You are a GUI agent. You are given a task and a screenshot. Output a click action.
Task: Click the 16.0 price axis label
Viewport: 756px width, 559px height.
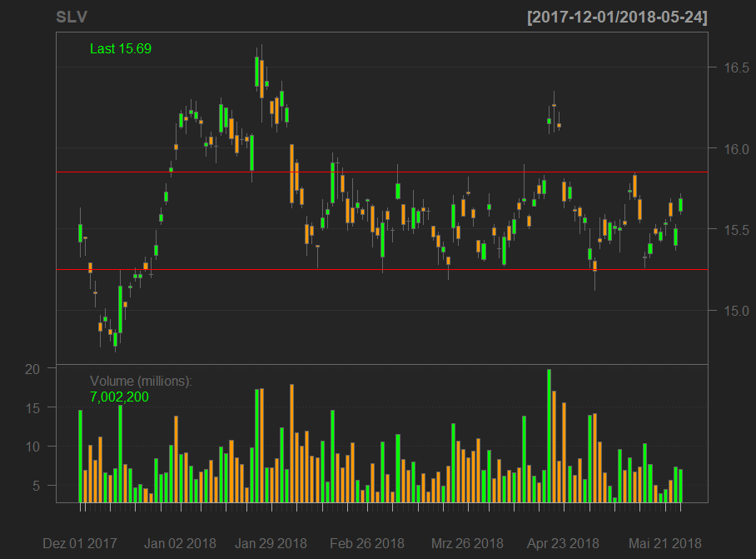pos(730,149)
